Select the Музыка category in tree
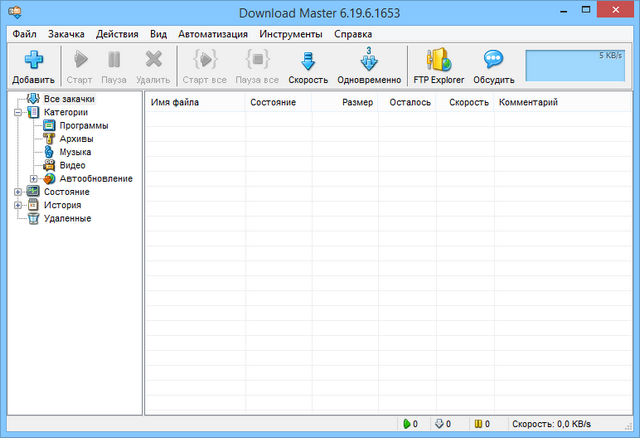Image resolution: width=640 pixels, height=438 pixels. point(76,152)
